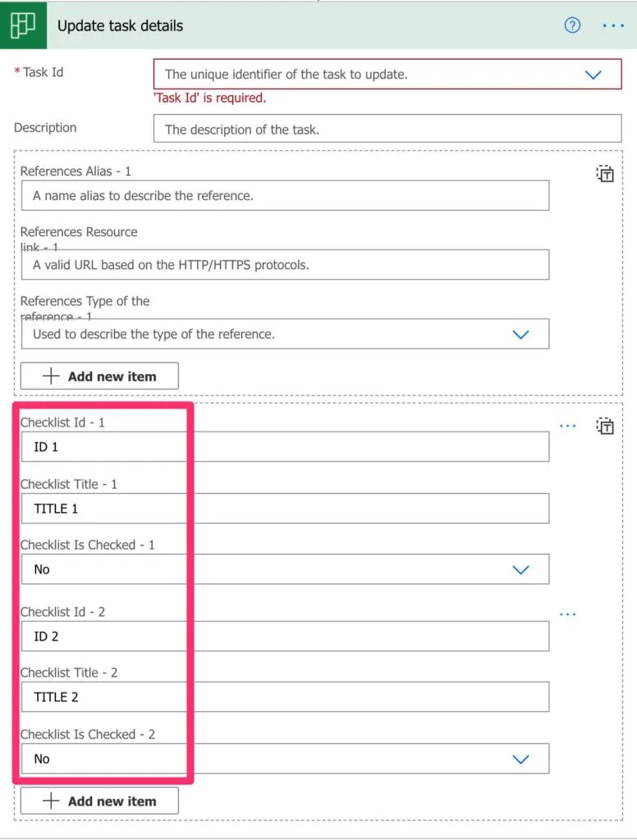
Task: Expand References Type of the reference dropdown
Action: coord(520,335)
